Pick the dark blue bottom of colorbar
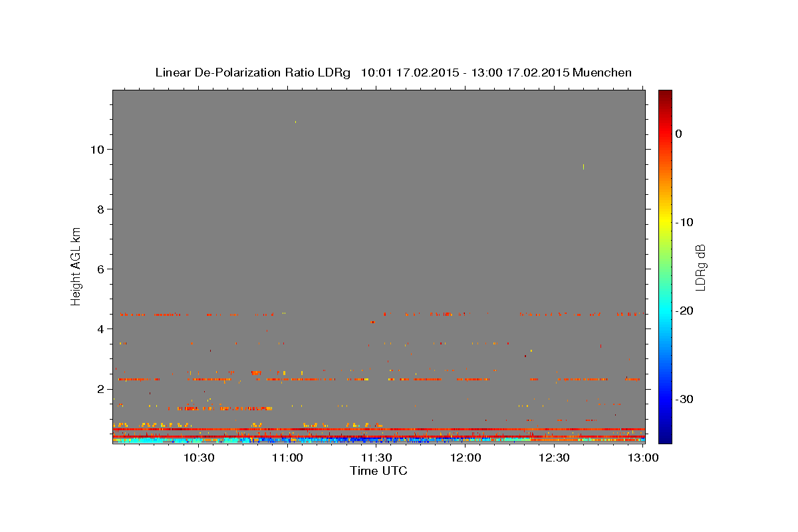The height and width of the screenshot is (532, 798). 665,438
